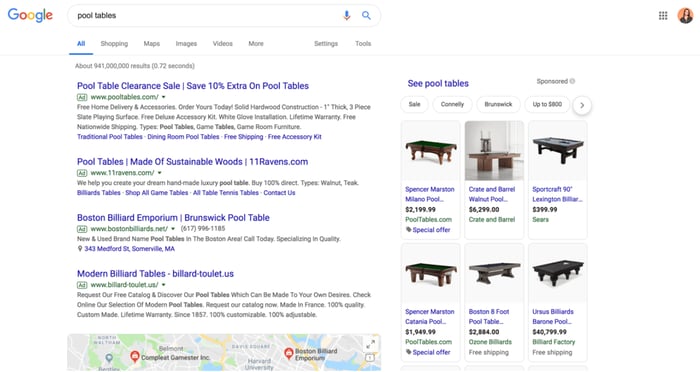Viewport: 700px width, 372px height.
Task: Open Pool Table Clearance Sale ad
Action: click(193, 86)
